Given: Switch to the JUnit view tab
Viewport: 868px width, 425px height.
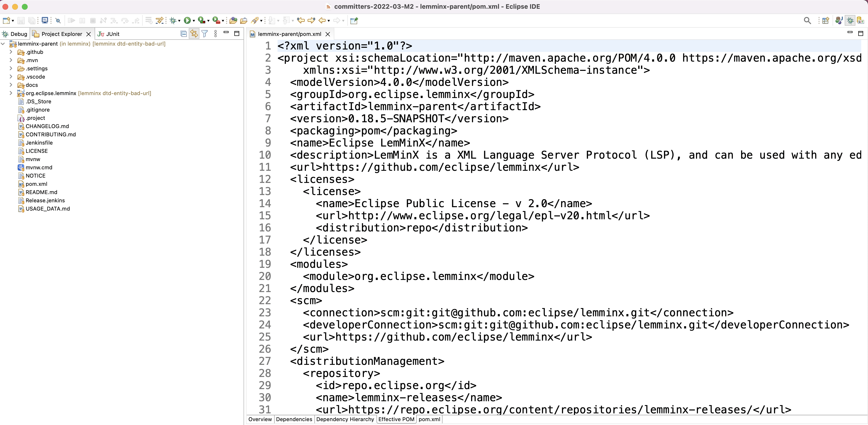Looking at the screenshot, I should 108,34.
